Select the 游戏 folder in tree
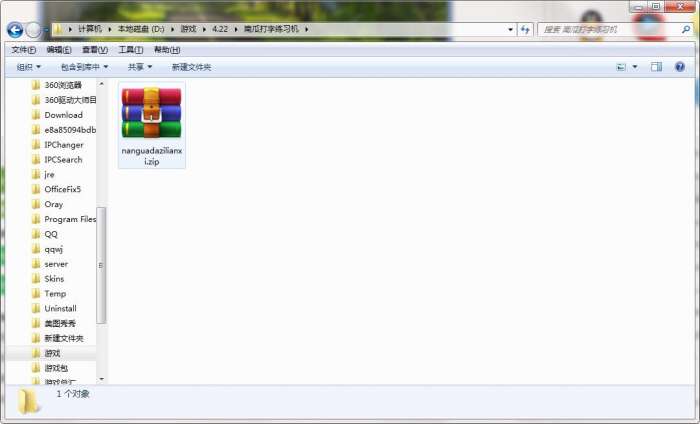 52,353
